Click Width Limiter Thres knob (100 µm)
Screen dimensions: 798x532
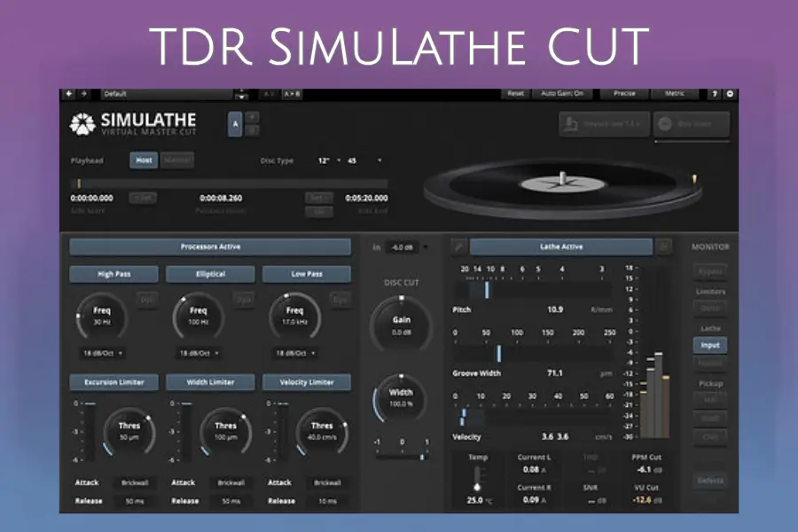(x=225, y=432)
